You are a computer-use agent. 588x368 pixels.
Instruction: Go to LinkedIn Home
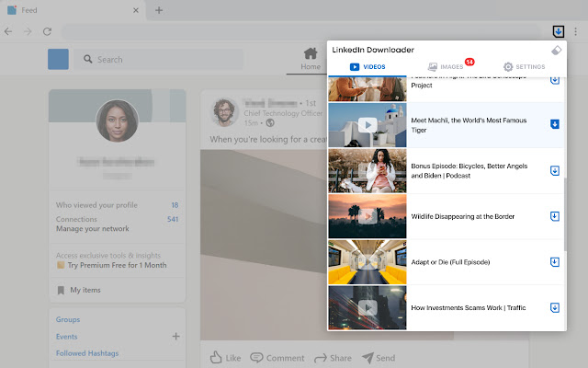311,59
